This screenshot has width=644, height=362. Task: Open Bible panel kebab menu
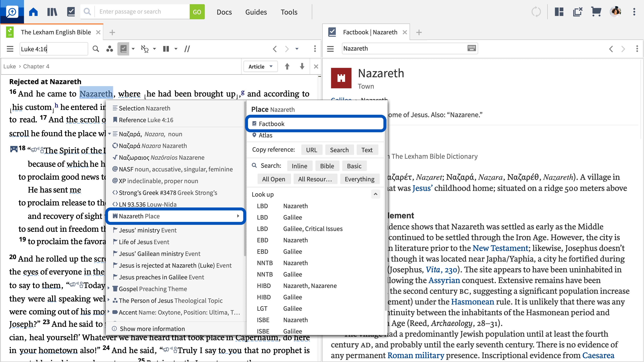[315, 49]
